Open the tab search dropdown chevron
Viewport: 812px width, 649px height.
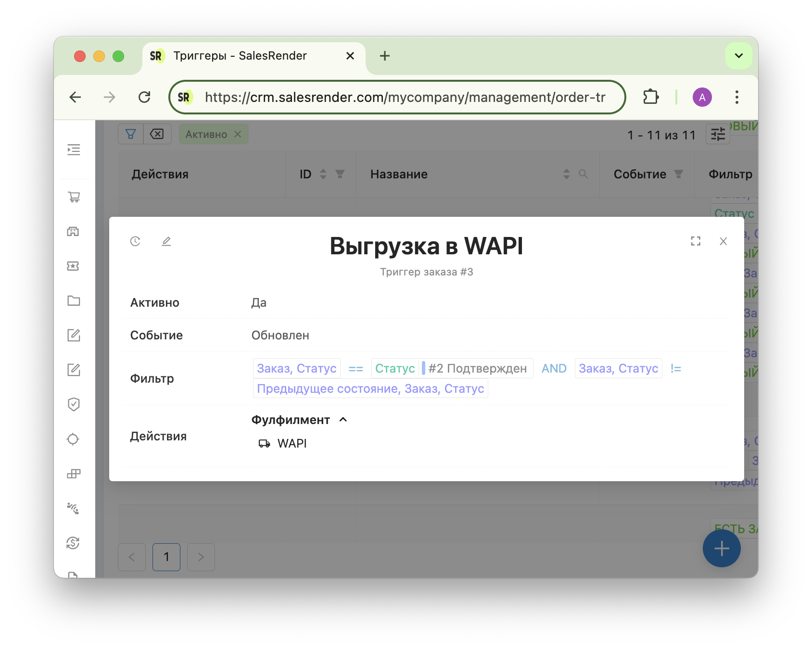tap(739, 56)
